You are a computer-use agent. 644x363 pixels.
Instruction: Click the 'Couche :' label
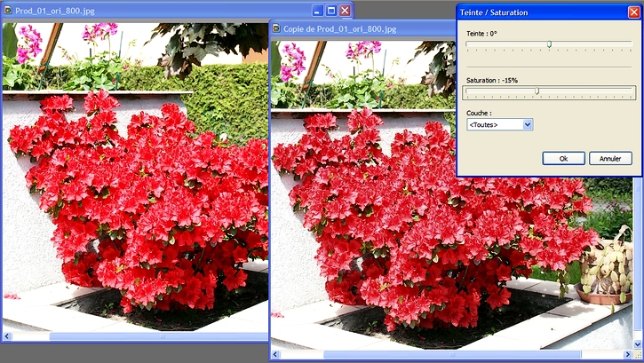479,113
